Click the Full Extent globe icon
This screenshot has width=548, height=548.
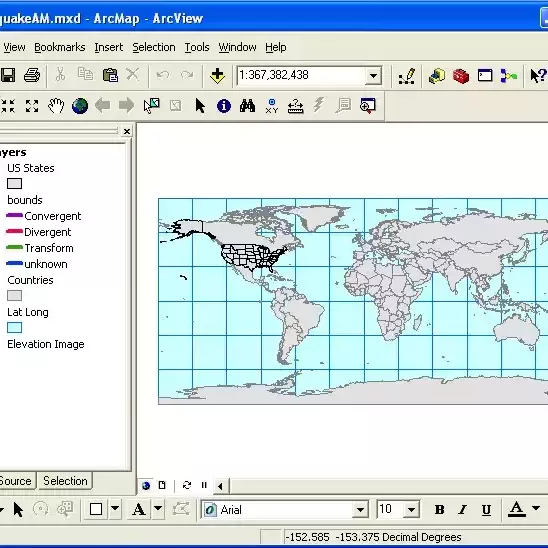(x=80, y=106)
